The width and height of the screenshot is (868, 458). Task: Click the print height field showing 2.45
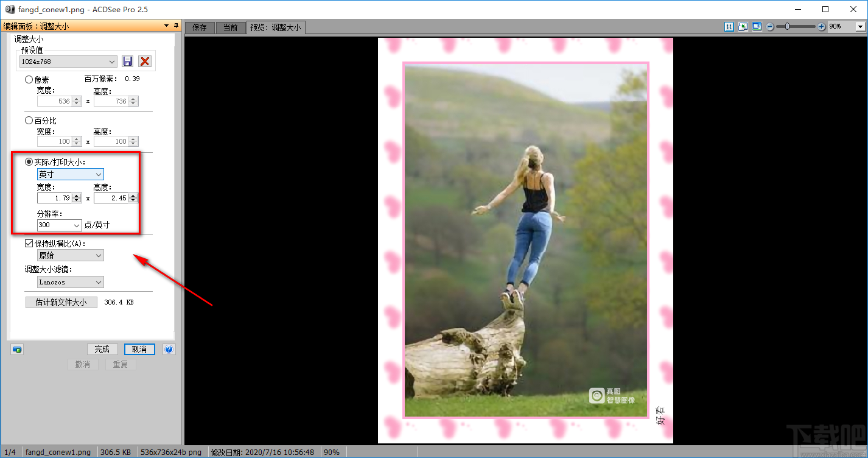[111, 198]
